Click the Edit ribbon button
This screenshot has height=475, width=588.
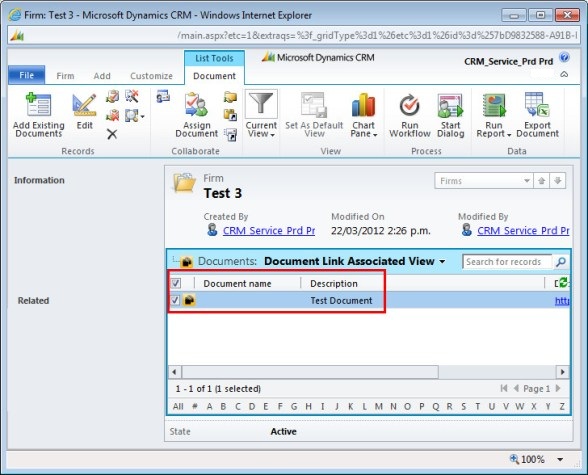(x=84, y=112)
